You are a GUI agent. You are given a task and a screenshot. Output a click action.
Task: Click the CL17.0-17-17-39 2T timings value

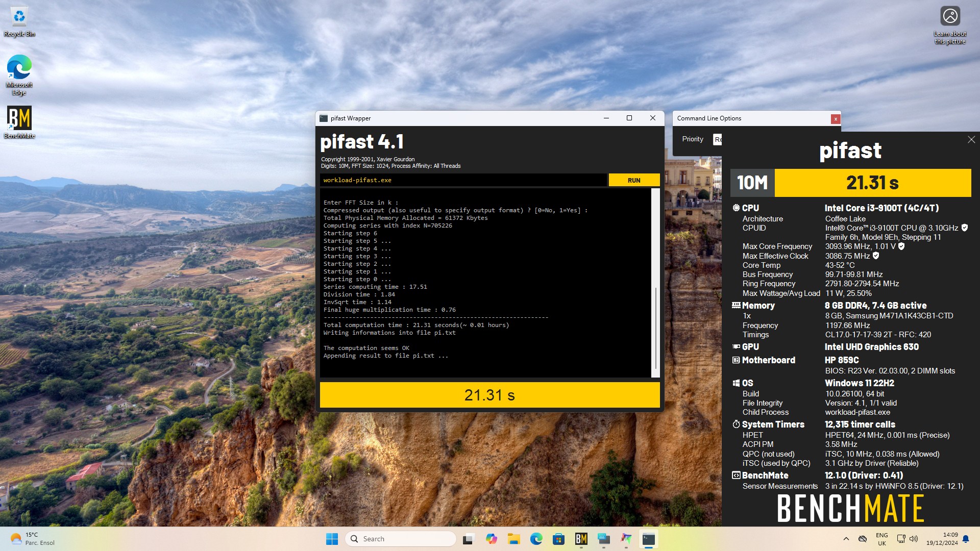(x=878, y=334)
